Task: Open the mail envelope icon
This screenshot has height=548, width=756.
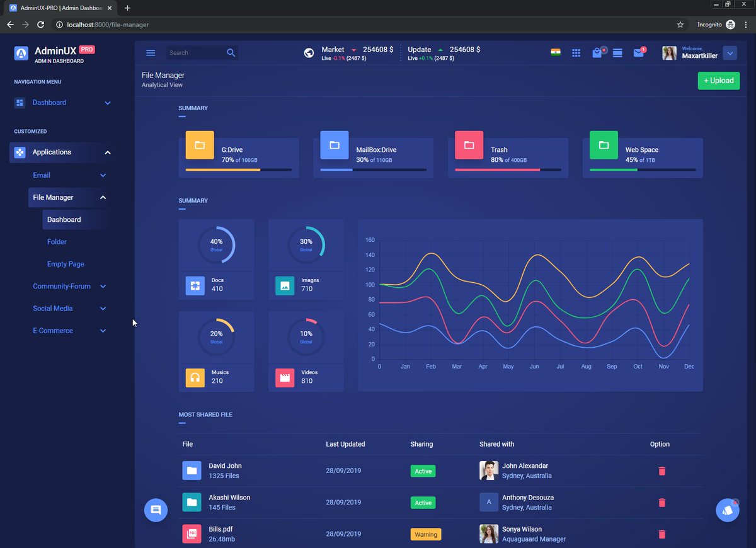Action: coord(638,53)
